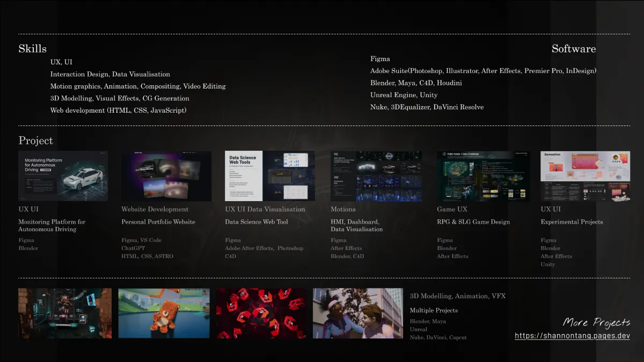Click the two characters animation still

[357, 313]
